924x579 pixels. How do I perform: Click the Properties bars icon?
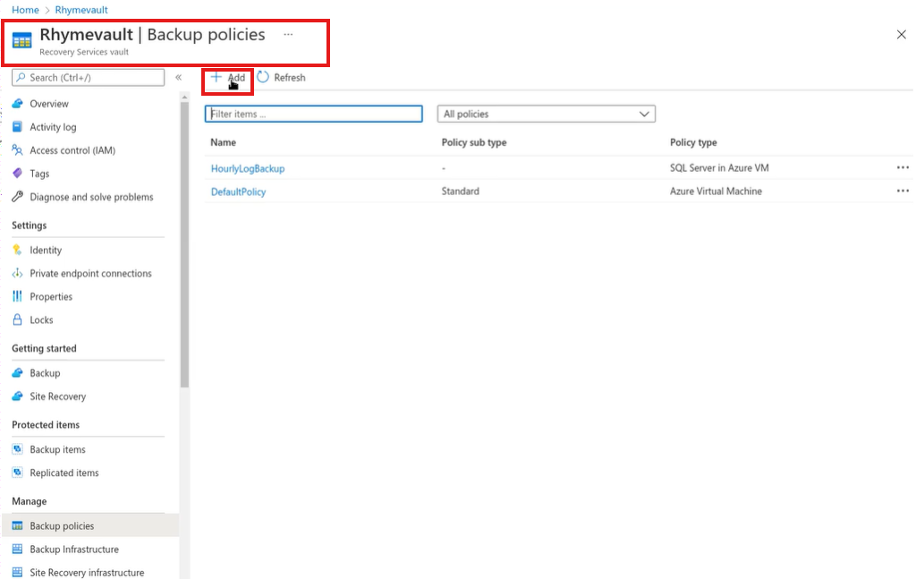pyautogui.click(x=18, y=296)
